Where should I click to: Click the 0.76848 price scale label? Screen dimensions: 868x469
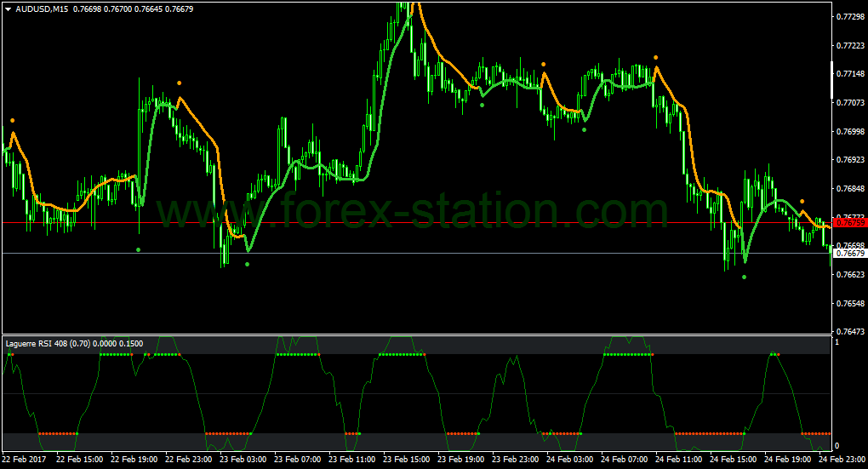[851, 188]
